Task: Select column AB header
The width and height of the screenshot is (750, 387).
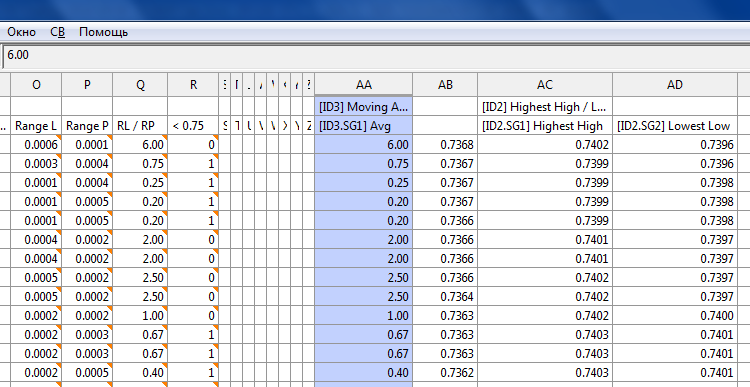Action: [x=445, y=85]
